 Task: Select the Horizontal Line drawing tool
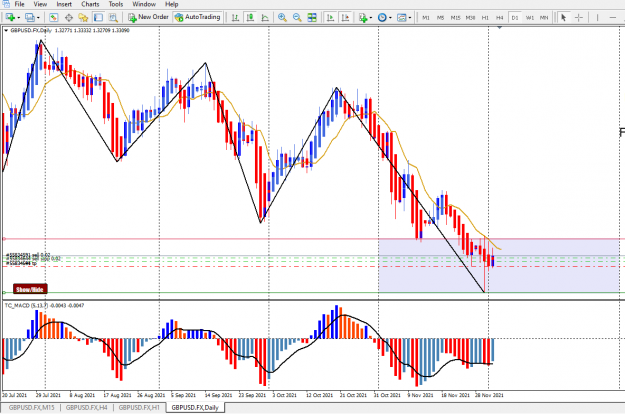tap(613, 18)
